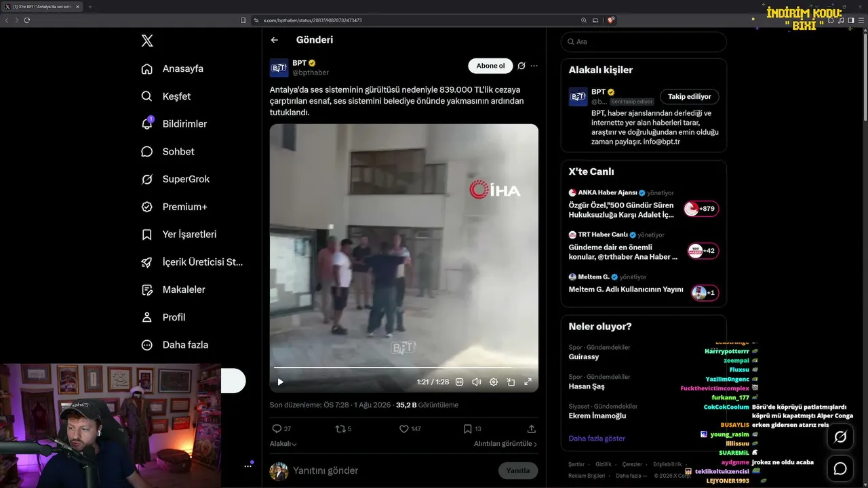Toggle video captions (CC)

point(460,382)
